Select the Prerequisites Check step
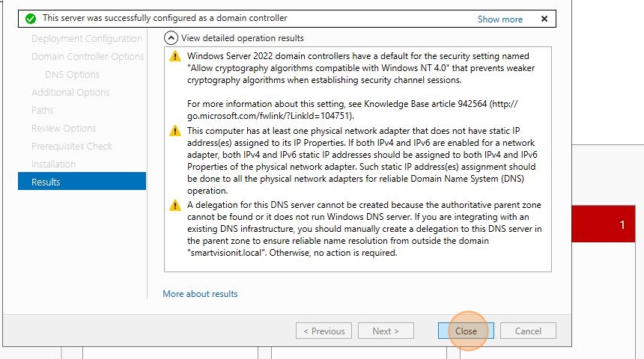 [72, 146]
